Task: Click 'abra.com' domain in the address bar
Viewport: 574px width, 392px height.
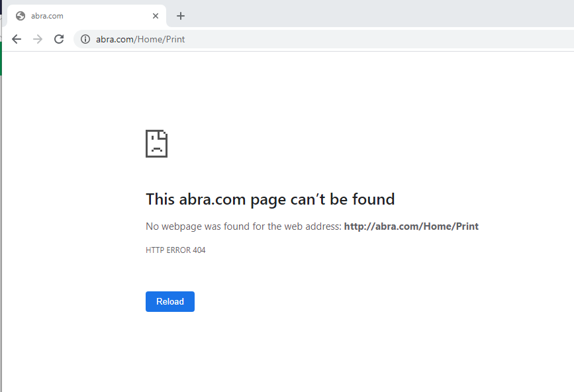Action: [x=115, y=39]
